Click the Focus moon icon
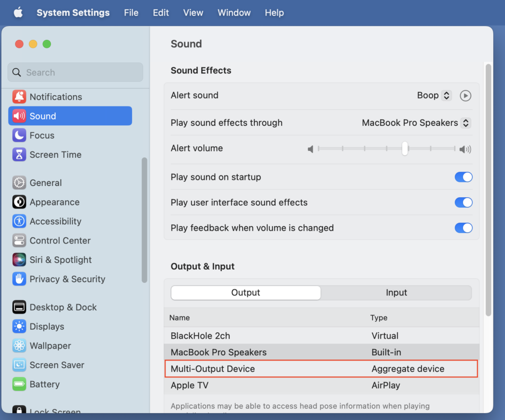This screenshot has height=420, width=505. pos(19,135)
